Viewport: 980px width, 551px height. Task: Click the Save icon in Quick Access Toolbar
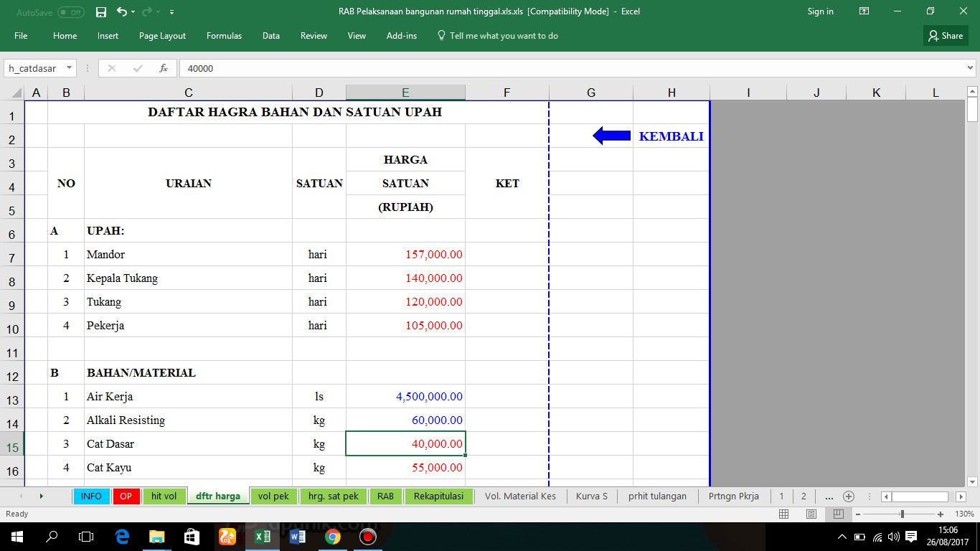click(101, 11)
